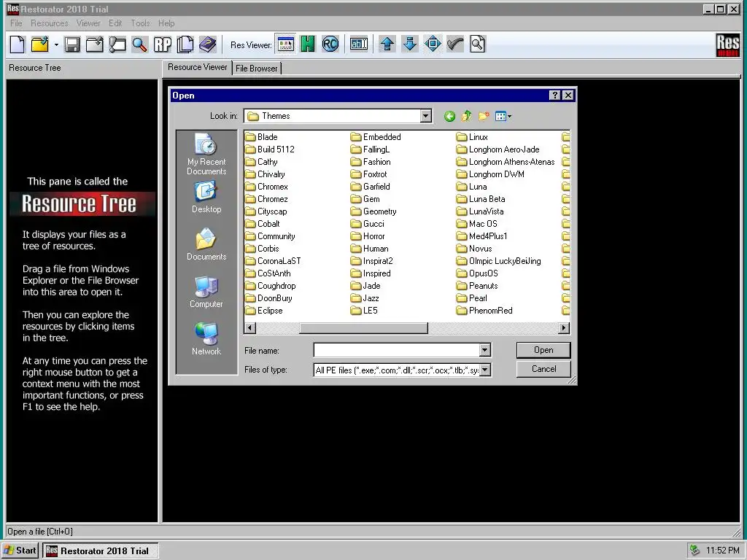
Task: Go back with the green arrow icon
Action: point(449,116)
